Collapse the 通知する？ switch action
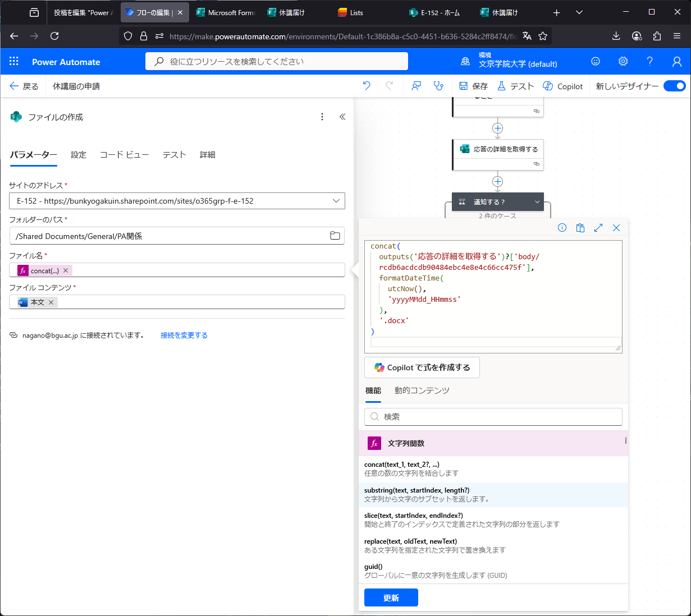Image resolution: width=691 pixels, height=616 pixels. [x=537, y=202]
